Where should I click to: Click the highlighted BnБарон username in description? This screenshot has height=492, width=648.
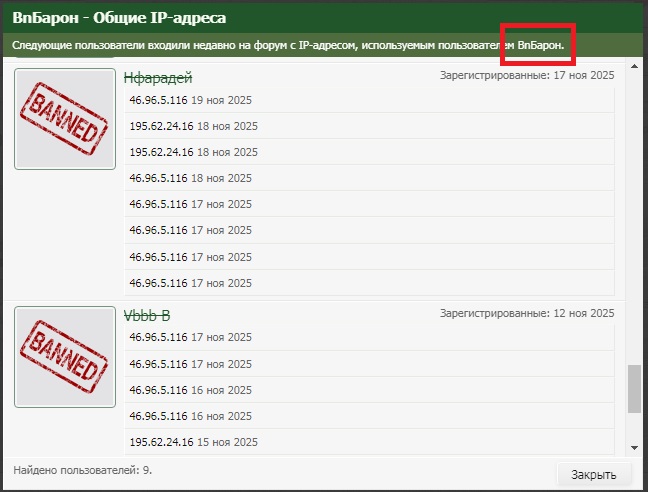(540, 45)
